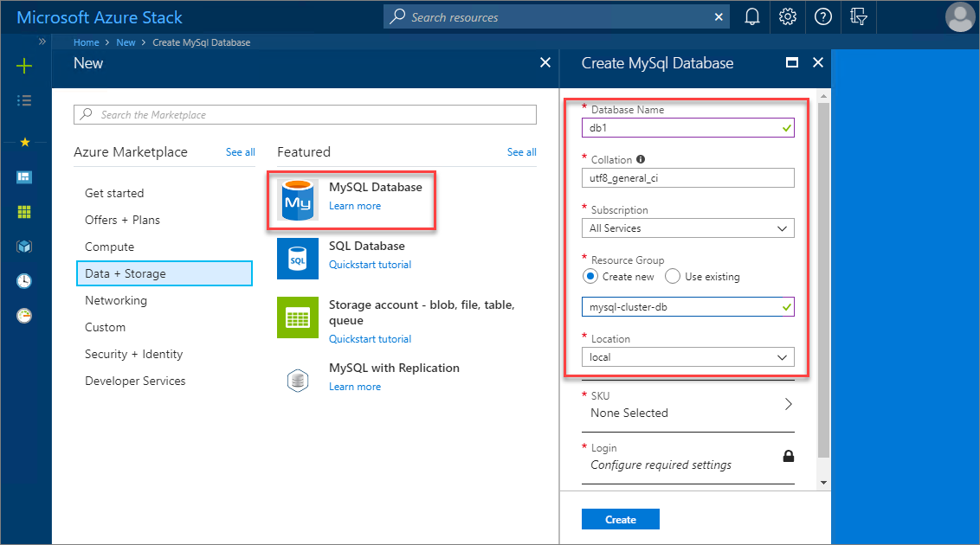Viewport: 980px width, 545px height.
Task: Expand the SKU selection with its chevron
Action: pyautogui.click(x=788, y=403)
